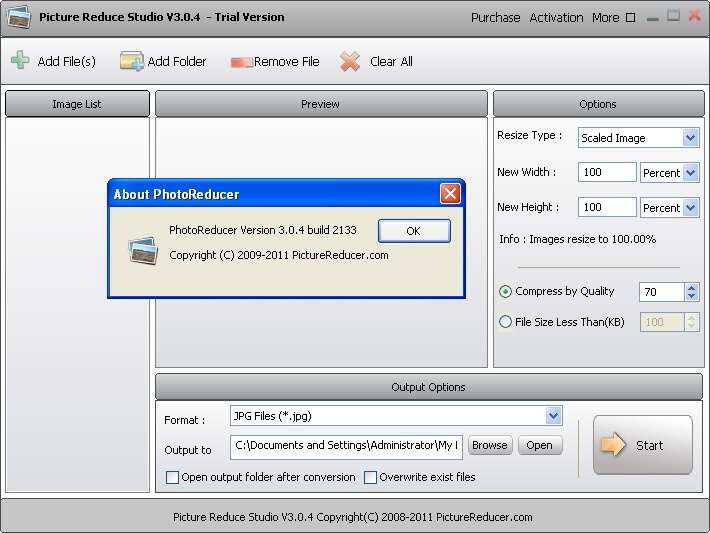Click the Clear All label
Screen dimensions: 710x533
(x=391, y=61)
